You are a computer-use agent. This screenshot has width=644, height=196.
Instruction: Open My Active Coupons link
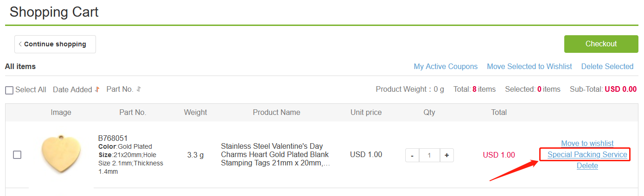tap(446, 66)
